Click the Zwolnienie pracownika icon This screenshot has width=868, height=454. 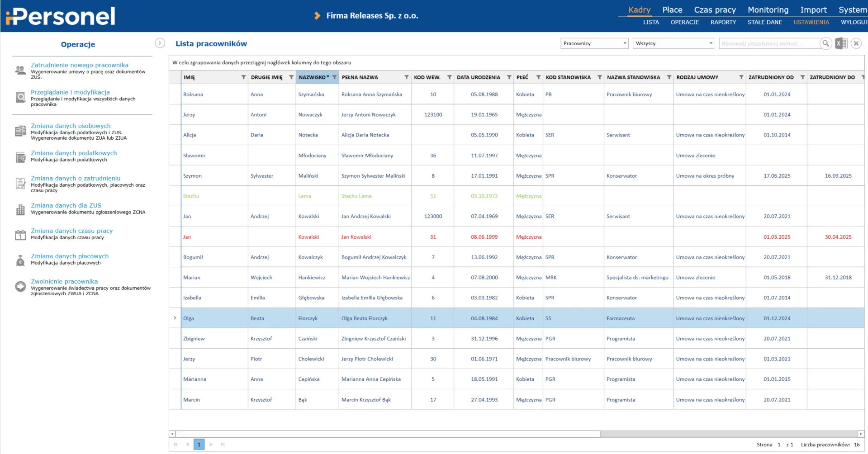click(x=20, y=287)
